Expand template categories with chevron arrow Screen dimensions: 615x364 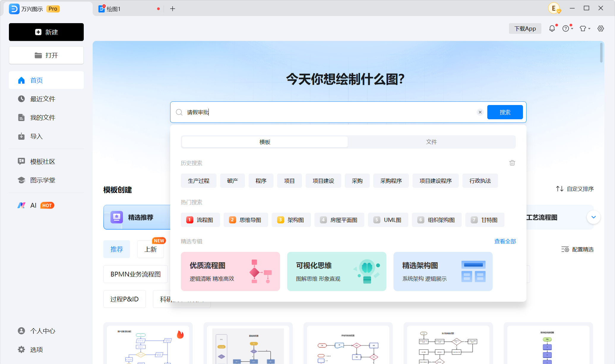click(x=593, y=217)
